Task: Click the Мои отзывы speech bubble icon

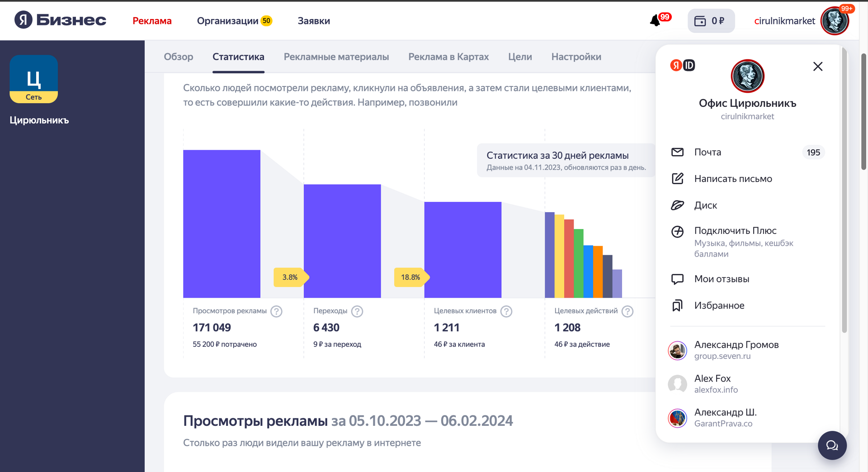Action: (677, 279)
